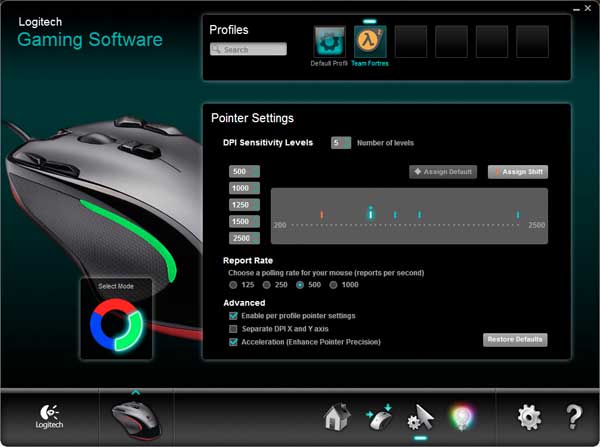Select the Default Profile icon
Image resolution: width=600 pixels, height=447 pixels.
[329, 42]
